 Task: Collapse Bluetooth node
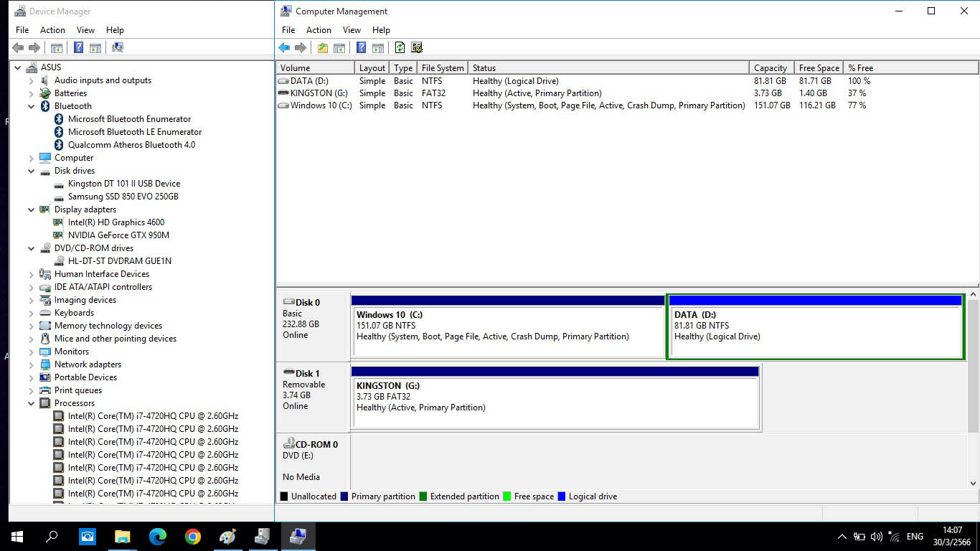(32, 106)
